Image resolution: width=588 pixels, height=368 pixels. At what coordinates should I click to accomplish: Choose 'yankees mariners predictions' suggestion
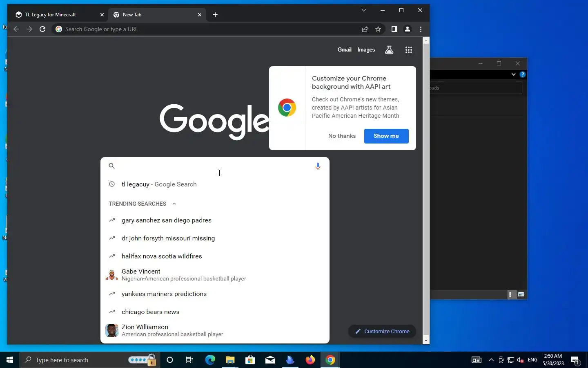pos(215,294)
